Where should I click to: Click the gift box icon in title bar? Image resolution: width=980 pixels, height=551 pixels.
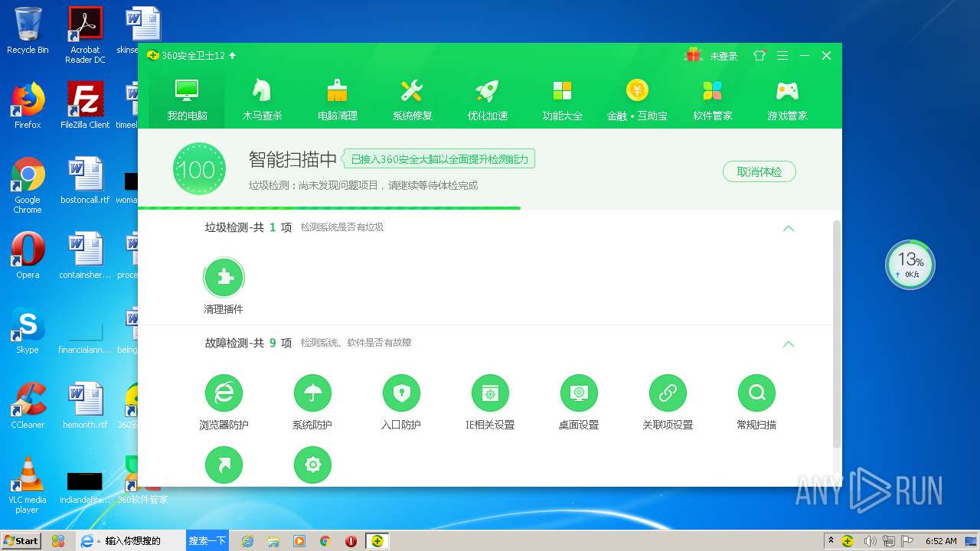[693, 55]
